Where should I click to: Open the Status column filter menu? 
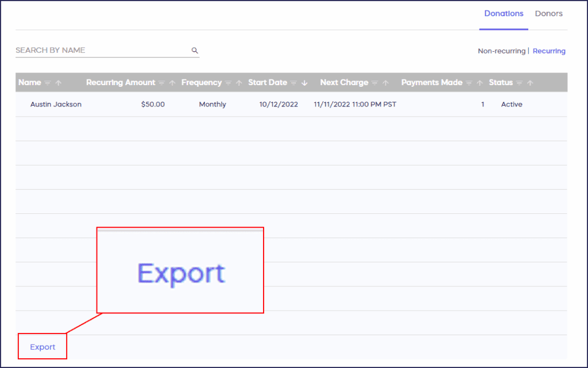[520, 83]
